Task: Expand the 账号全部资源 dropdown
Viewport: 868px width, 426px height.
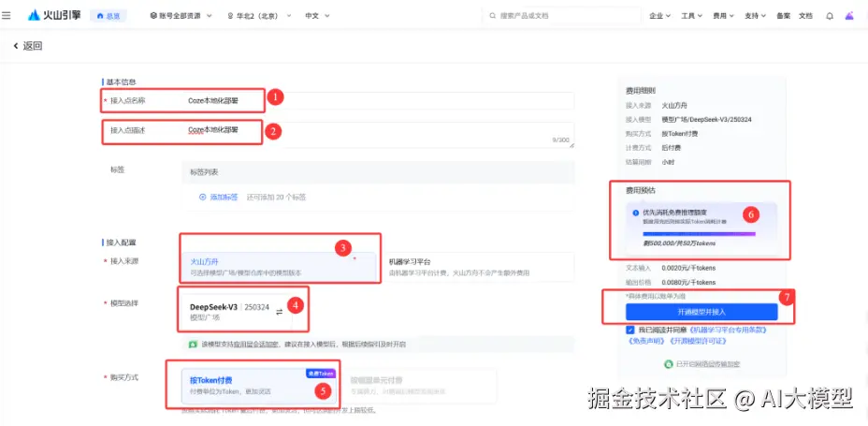Action: 181,16
